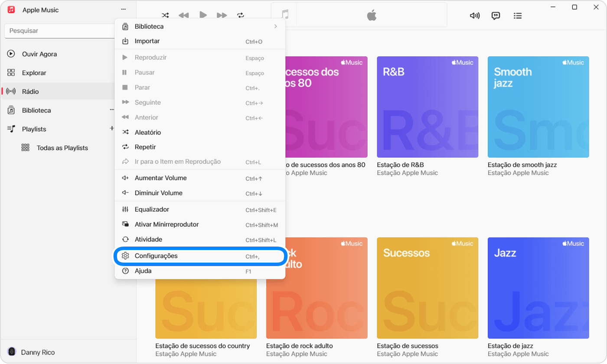The height and width of the screenshot is (364, 607).
Task: Choose Diminuir Volume in the menu
Action: coord(200,193)
